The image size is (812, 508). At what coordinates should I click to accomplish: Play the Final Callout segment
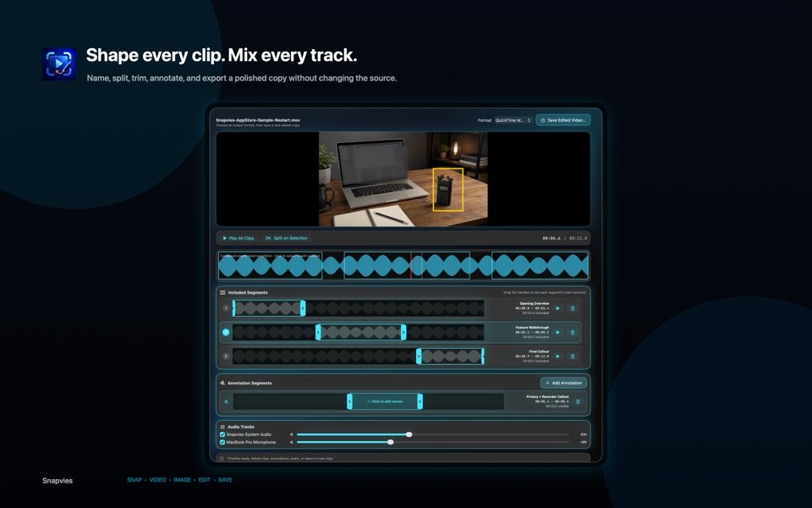click(557, 356)
